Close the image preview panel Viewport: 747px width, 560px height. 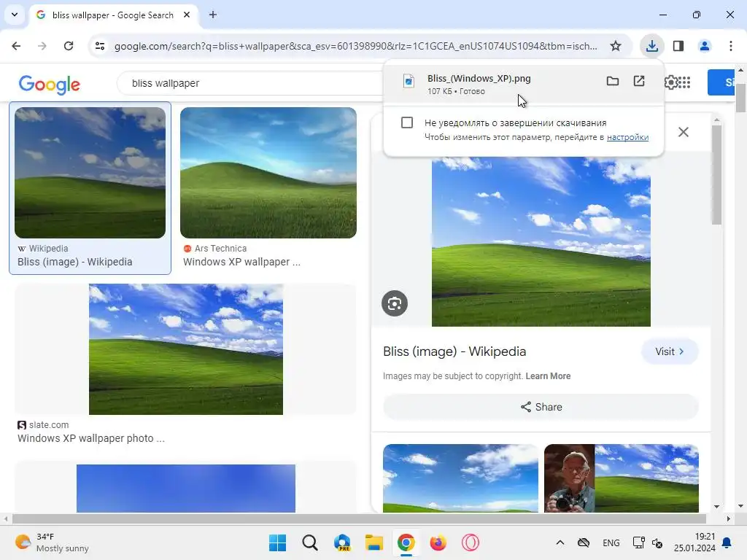click(x=683, y=132)
